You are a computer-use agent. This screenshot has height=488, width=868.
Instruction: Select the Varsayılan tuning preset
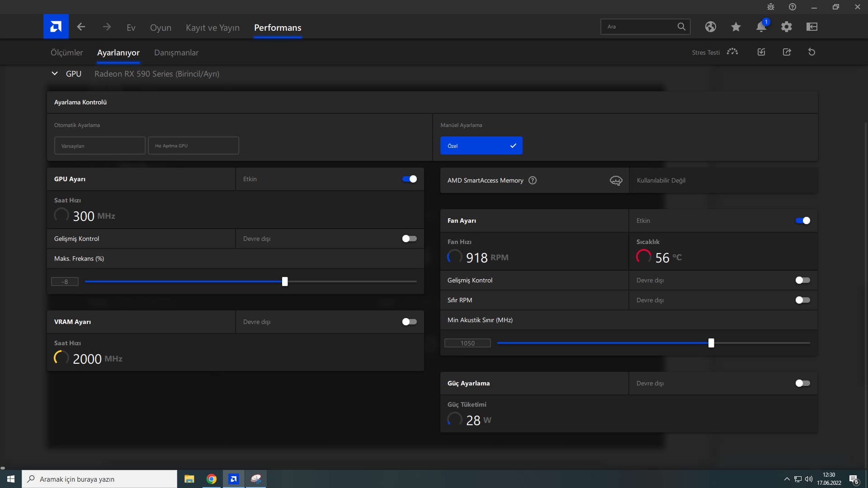coord(99,146)
